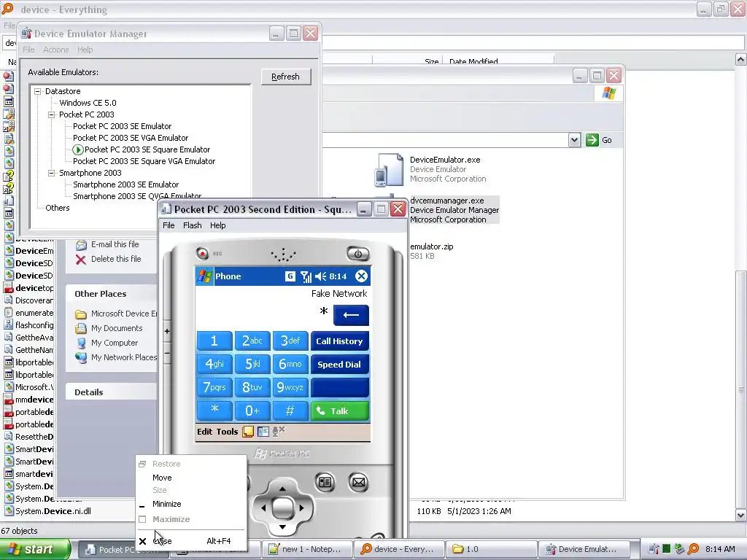Choose Close Alt+F4 from the system menu

click(x=190, y=541)
